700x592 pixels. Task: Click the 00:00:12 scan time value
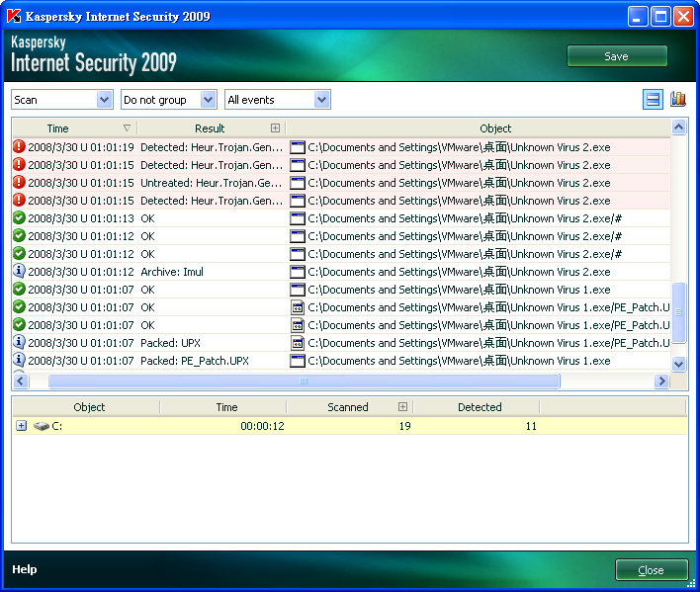coord(262,426)
